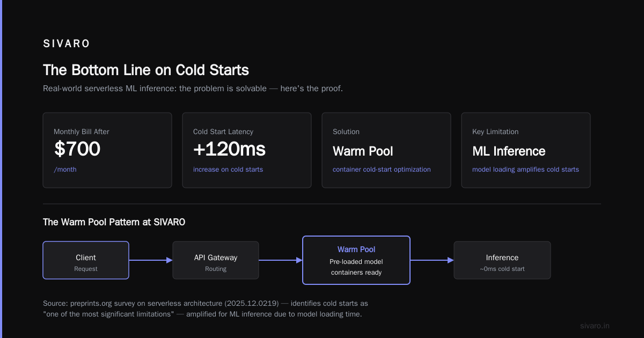Select the API Gateway Routing box
This screenshot has width=644, height=338.
click(x=216, y=260)
